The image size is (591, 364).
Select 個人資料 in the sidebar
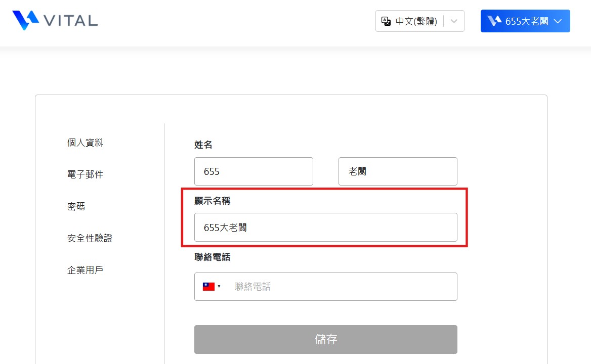tap(85, 143)
